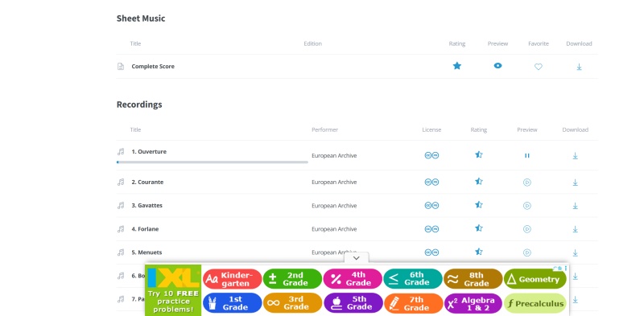This screenshot has height=316, width=644.
Task: Open license icon for 5. Menuets
Action: click(x=431, y=252)
